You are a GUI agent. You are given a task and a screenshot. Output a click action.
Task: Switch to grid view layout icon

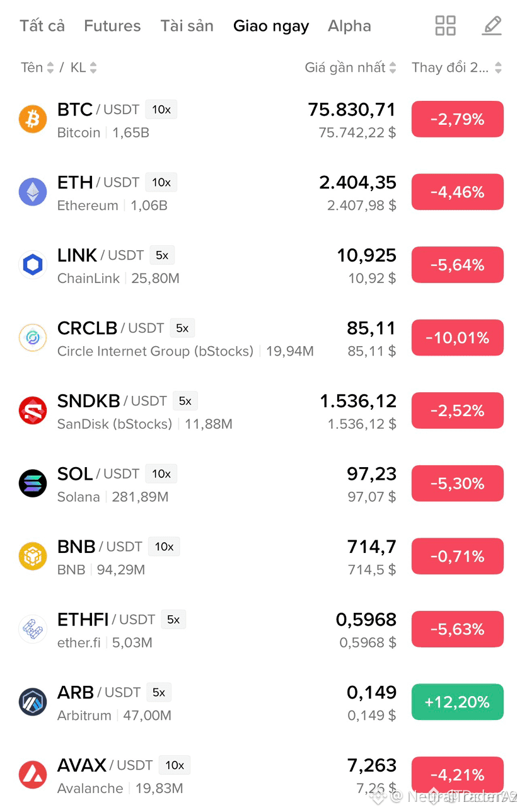pos(445,26)
